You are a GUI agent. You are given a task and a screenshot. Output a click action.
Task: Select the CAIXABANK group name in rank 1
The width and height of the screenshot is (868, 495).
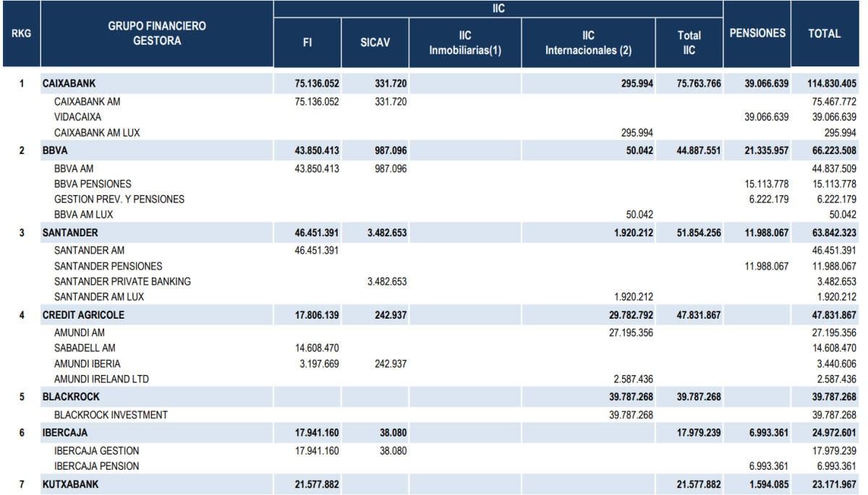coord(69,83)
